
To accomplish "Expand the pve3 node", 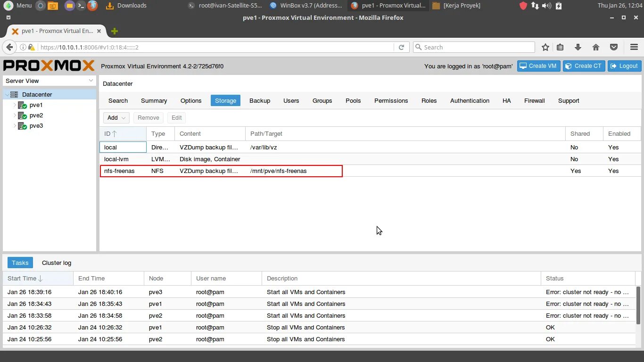I will (14, 126).
